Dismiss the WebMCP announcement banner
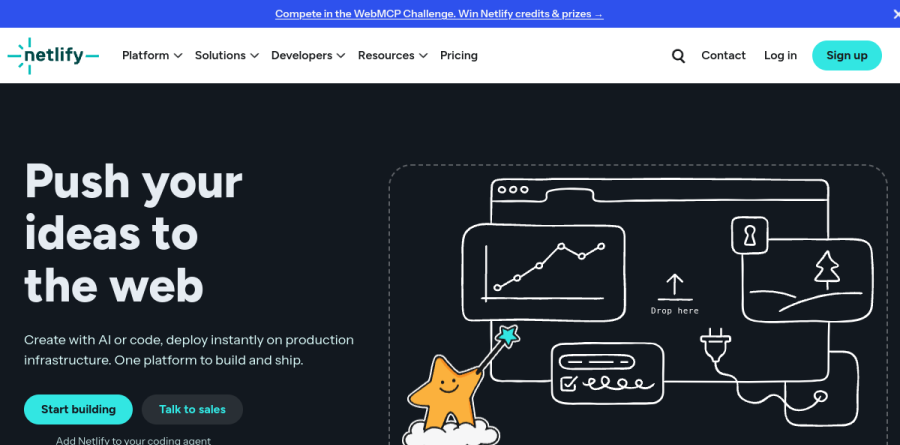 pyautogui.click(x=896, y=14)
